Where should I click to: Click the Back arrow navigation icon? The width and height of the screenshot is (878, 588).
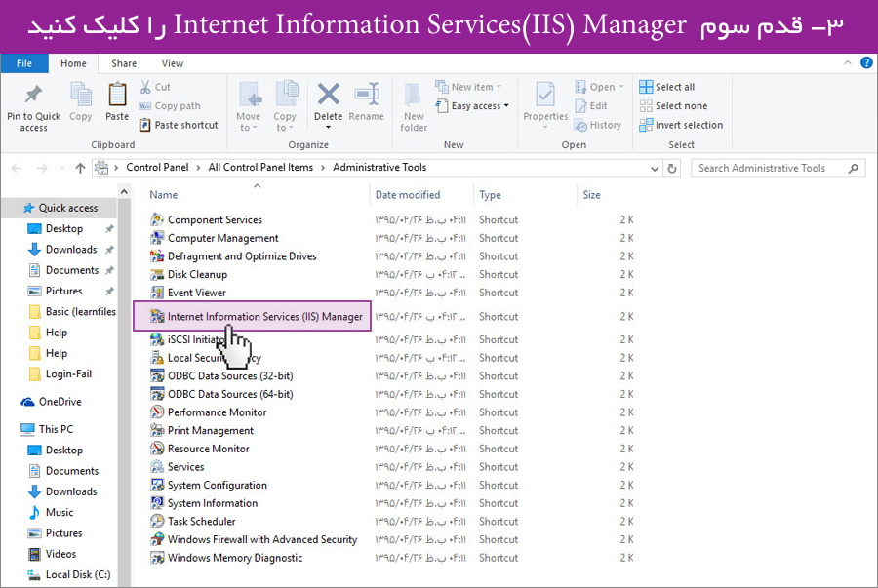click(x=17, y=168)
